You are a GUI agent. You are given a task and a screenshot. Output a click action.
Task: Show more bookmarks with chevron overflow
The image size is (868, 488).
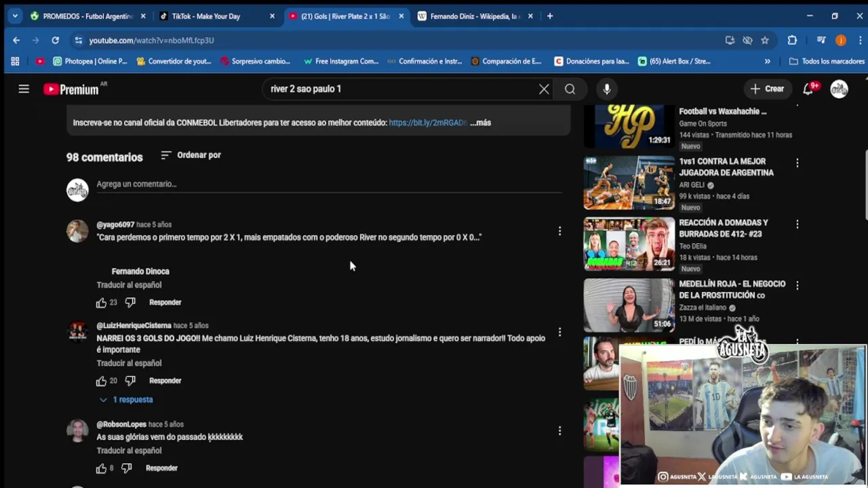coord(767,61)
